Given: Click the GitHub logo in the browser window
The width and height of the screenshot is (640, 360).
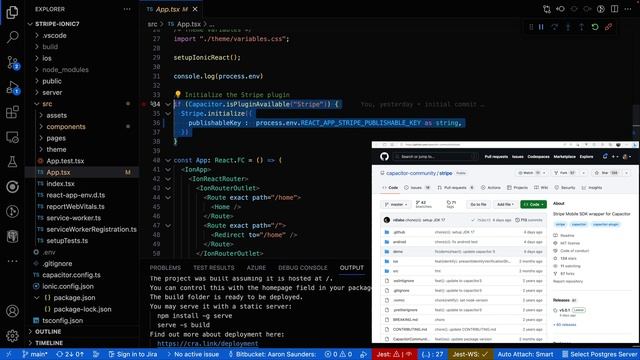Looking at the screenshot, I should click(x=384, y=157).
